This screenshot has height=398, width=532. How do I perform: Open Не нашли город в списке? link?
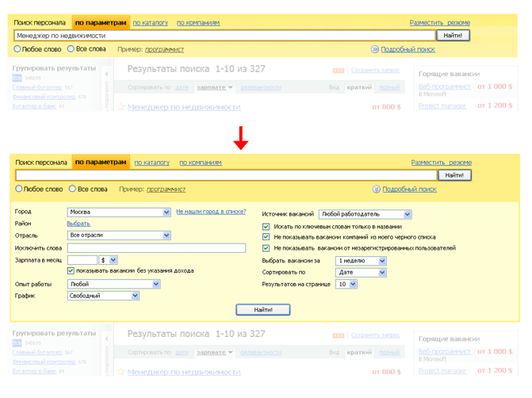coord(211,212)
